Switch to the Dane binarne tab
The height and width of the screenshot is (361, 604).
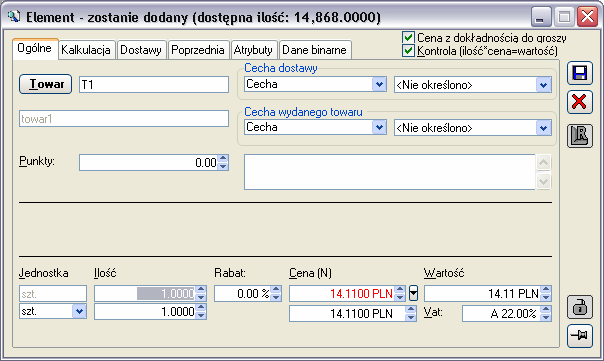pos(315,50)
